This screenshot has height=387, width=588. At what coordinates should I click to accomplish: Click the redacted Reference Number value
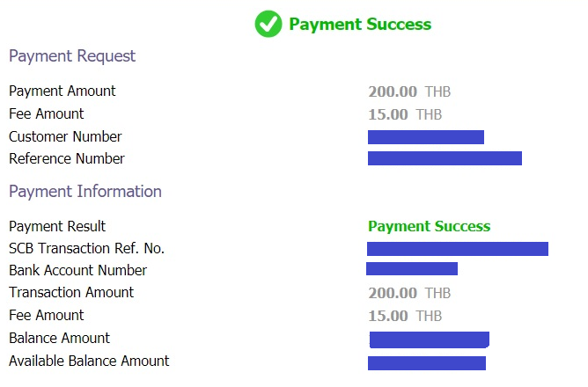(445, 158)
